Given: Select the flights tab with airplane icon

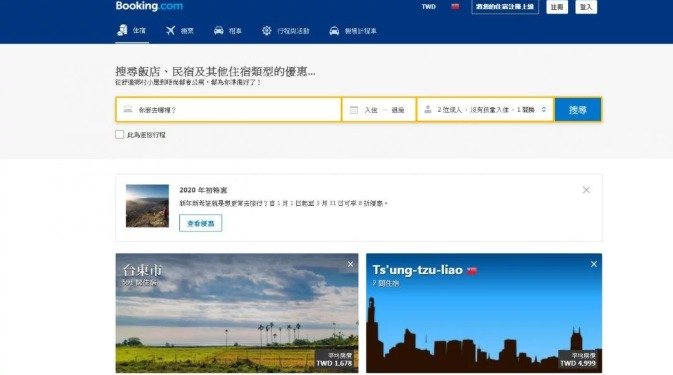Looking at the screenshot, I should [180, 31].
